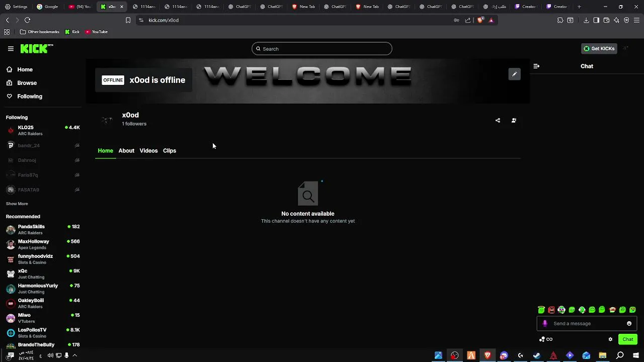Open the Other bookmarks folder
This screenshot has height=362, width=644.
coord(40,32)
